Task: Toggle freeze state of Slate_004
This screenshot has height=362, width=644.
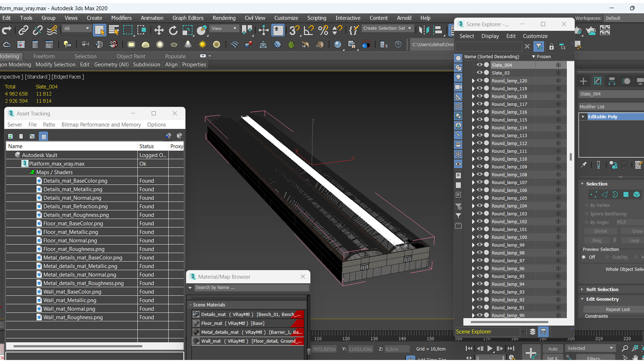Action: coord(558,65)
